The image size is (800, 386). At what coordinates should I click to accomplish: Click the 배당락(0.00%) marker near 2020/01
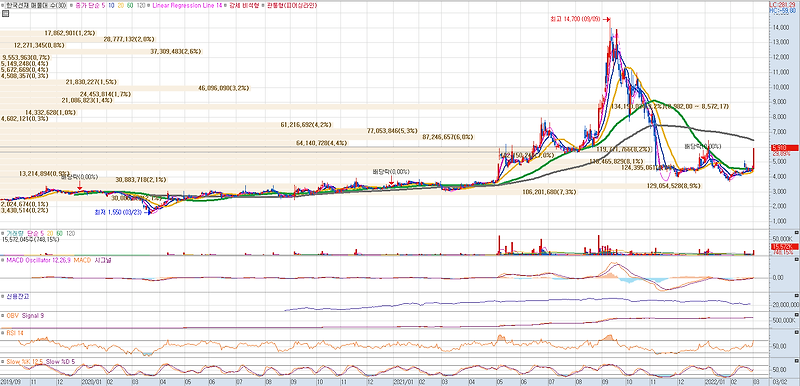[79, 177]
